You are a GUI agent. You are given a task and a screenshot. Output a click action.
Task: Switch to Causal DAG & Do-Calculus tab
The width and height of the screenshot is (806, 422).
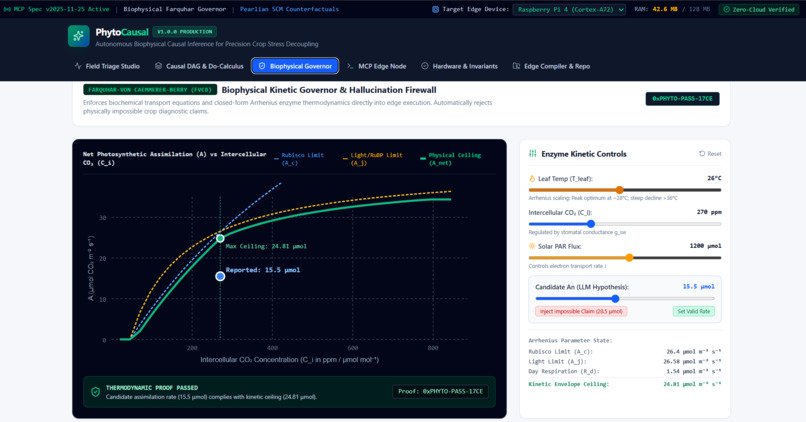pyautogui.click(x=199, y=66)
